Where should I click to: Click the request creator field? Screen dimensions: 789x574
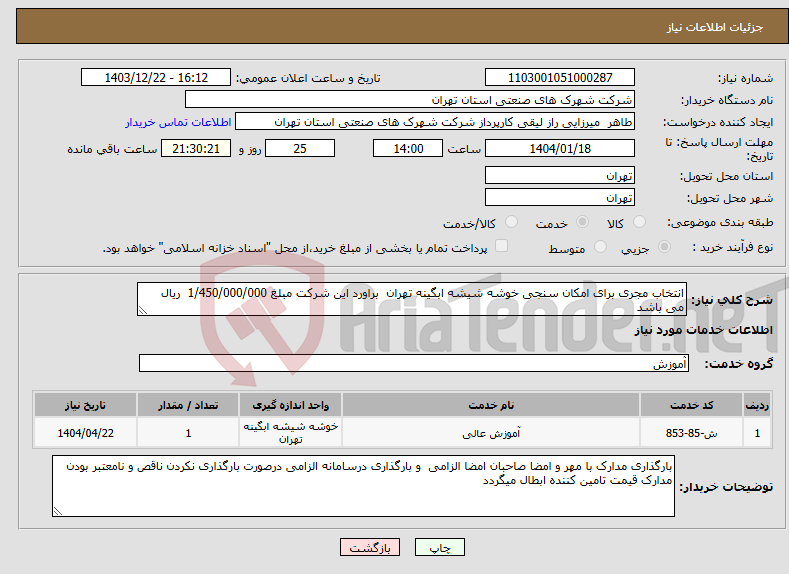pyautogui.click(x=435, y=122)
